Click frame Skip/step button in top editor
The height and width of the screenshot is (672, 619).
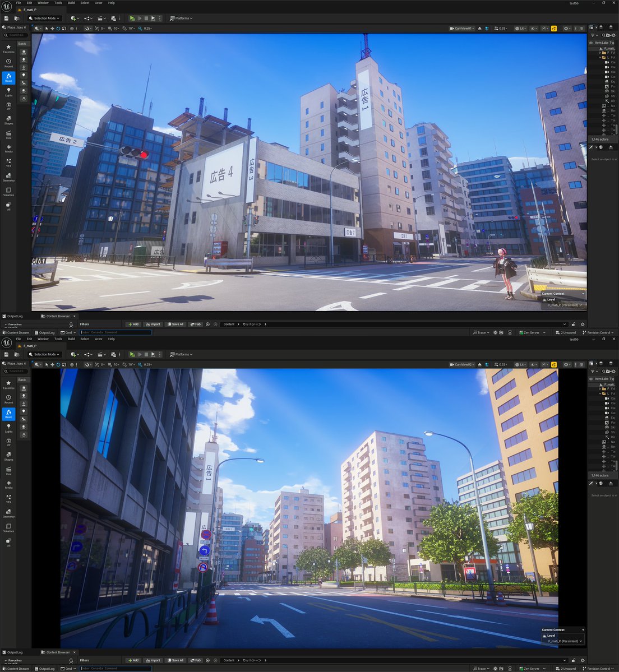(139, 18)
